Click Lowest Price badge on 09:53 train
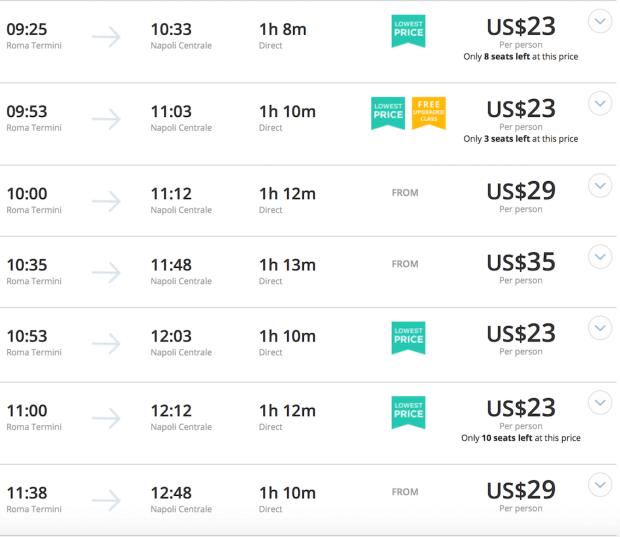 pos(388,113)
